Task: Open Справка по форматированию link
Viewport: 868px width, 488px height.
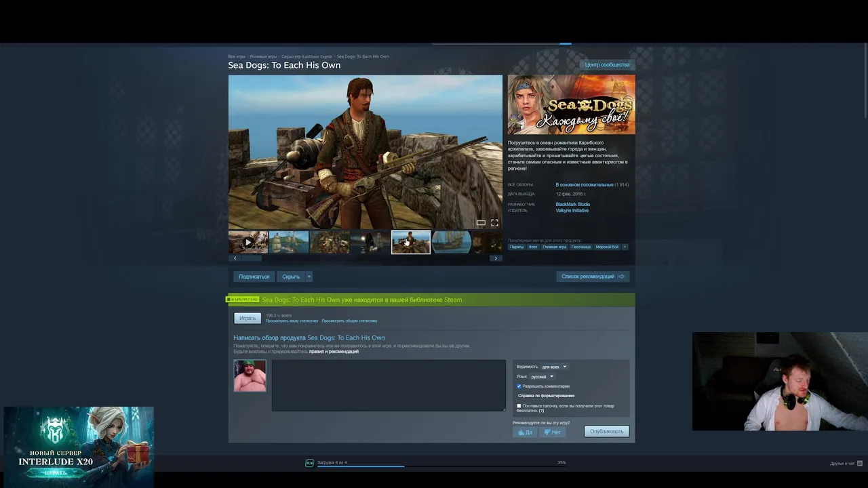Action: click(547, 395)
